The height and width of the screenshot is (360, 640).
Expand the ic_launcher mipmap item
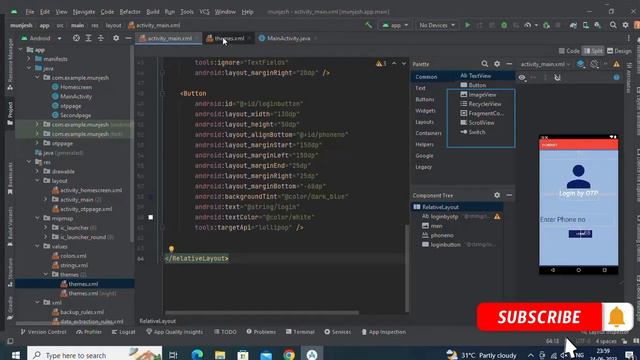(45, 228)
